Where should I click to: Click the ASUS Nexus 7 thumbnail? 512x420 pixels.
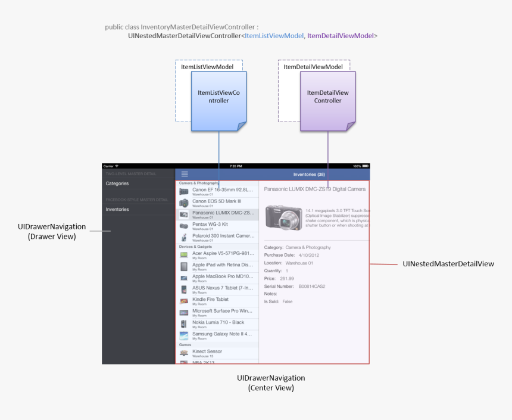click(184, 290)
